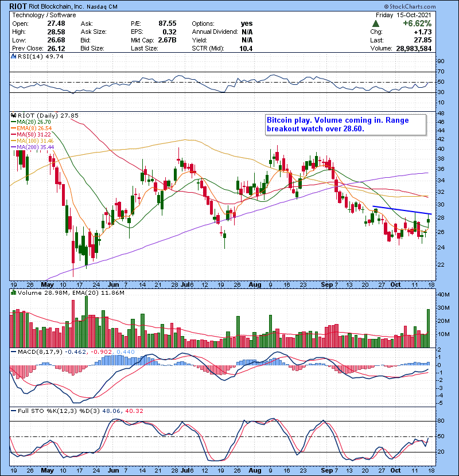Click the tallest green volume bar in May
The height and width of the screenshot is (476, 459).
click(x=86, y=322)
